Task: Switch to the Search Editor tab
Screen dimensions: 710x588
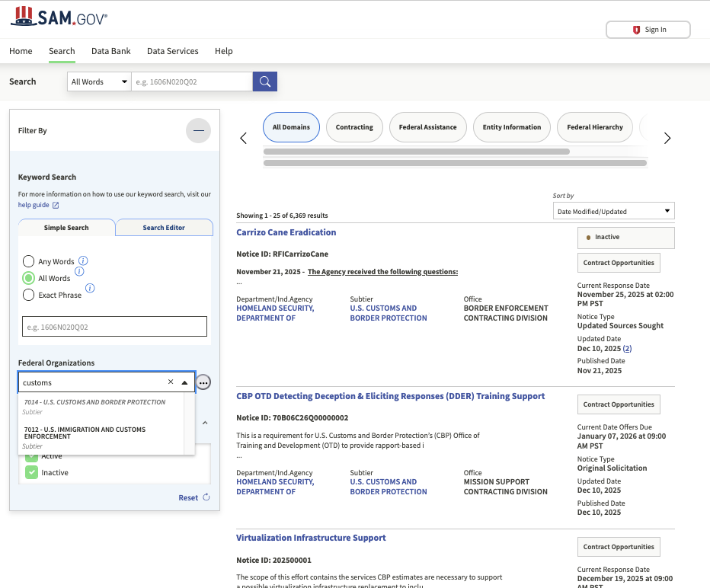Action: [164, 227]
